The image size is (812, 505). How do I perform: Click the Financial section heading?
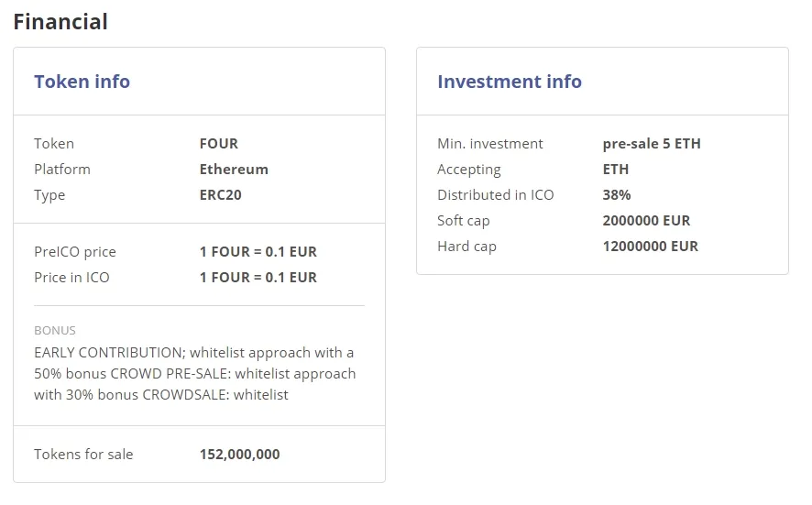click(60, 22)
